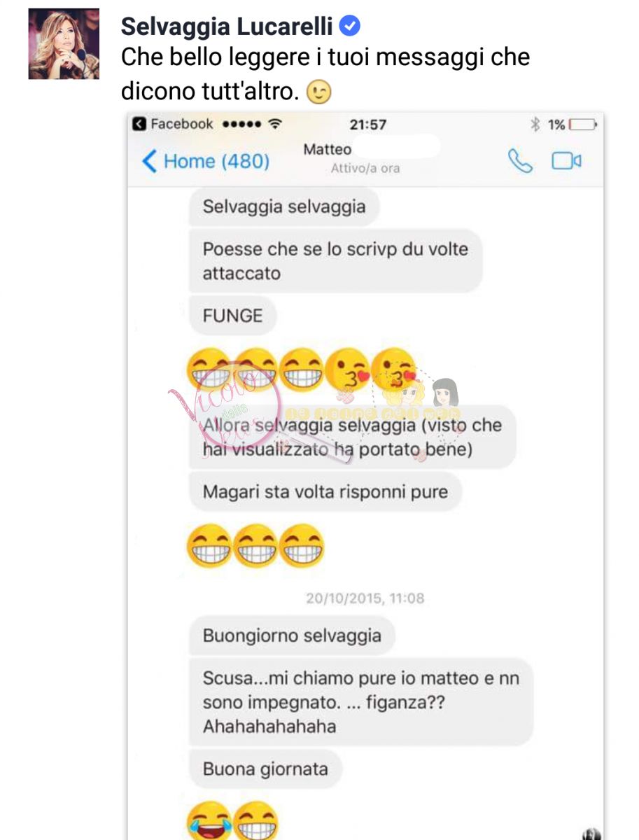The height and width of the screenshot is (840, 639).
Task: Click the verified badge next to Selvaggia Lucarelli
Action: [349, 27]
